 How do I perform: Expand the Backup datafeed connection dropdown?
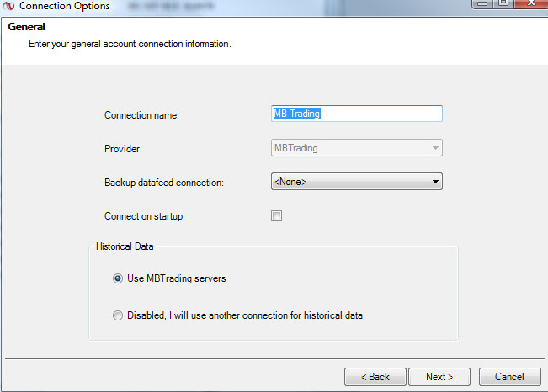pyautogui.click(x=356, y=182)
